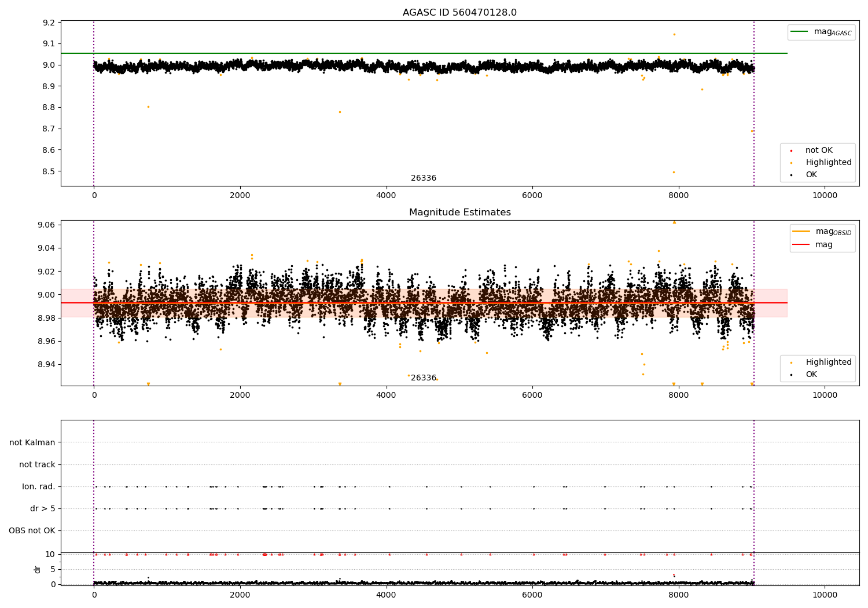The width and height of the screenshot is (868, 608).
Task: Click the 9.04 tick label on middle plot
Action: click(47, 248)
